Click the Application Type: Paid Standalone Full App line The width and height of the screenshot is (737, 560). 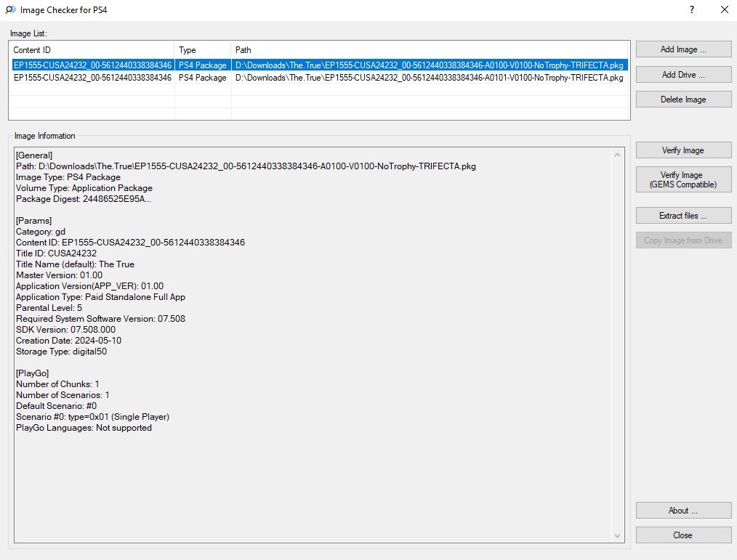point(100,297)
